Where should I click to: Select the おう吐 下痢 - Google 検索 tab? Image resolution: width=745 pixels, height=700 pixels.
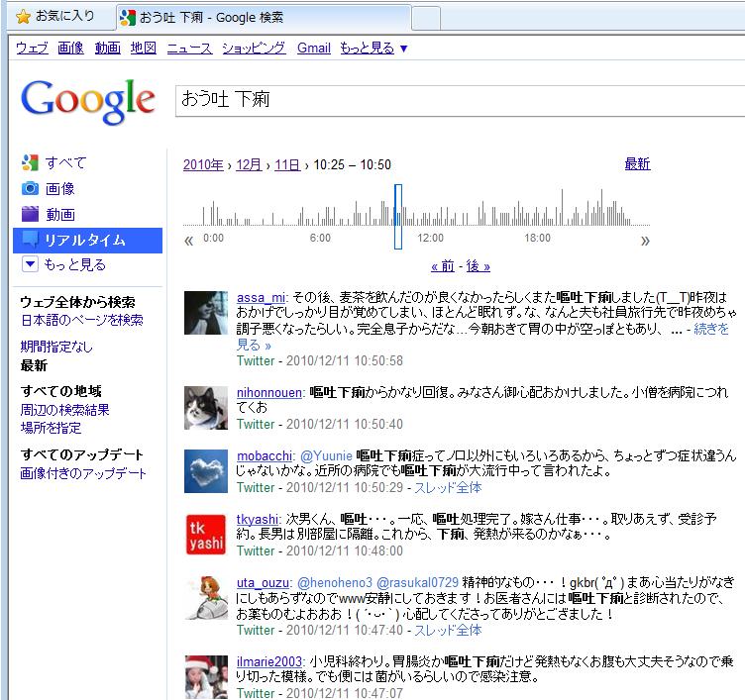(264, 18)
